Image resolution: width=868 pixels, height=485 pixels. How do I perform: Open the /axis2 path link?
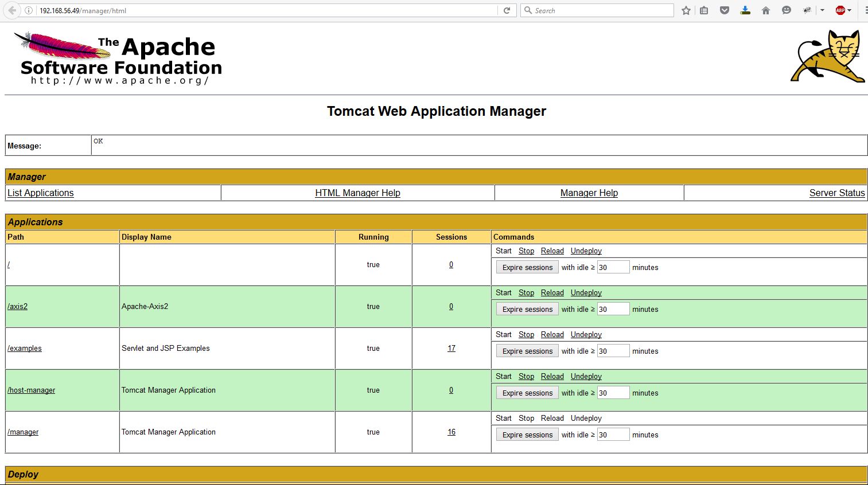(x=18, y=307)
